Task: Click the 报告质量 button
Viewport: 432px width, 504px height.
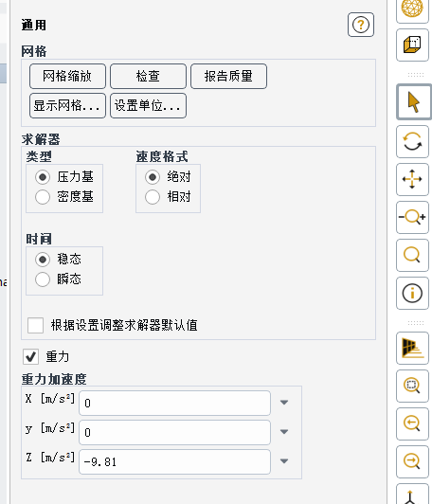Action: [x=228, y=76]
